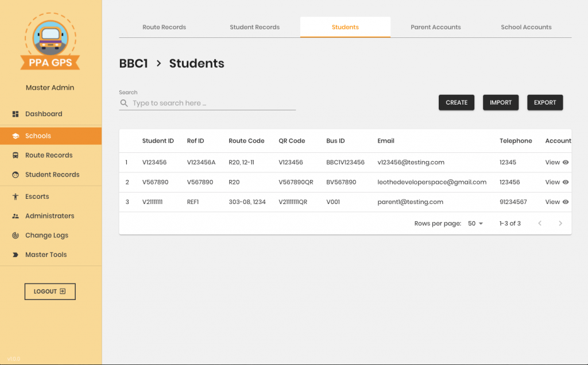
Task: Click the LOGOUT button
Action: (50, 291)
